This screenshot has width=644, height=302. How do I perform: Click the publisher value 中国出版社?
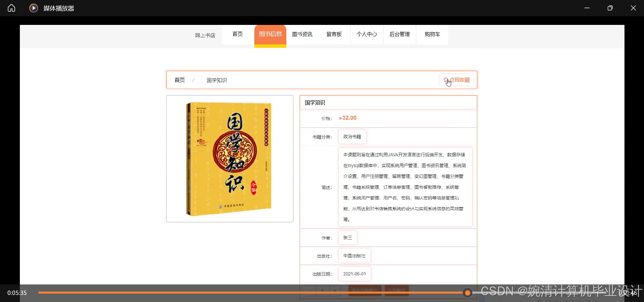click(355, 256)
